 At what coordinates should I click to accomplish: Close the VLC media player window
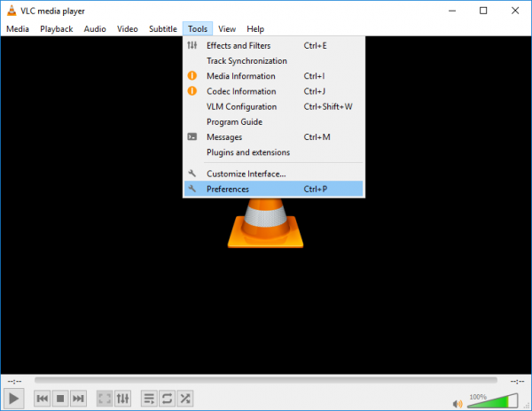click(515, 11)
